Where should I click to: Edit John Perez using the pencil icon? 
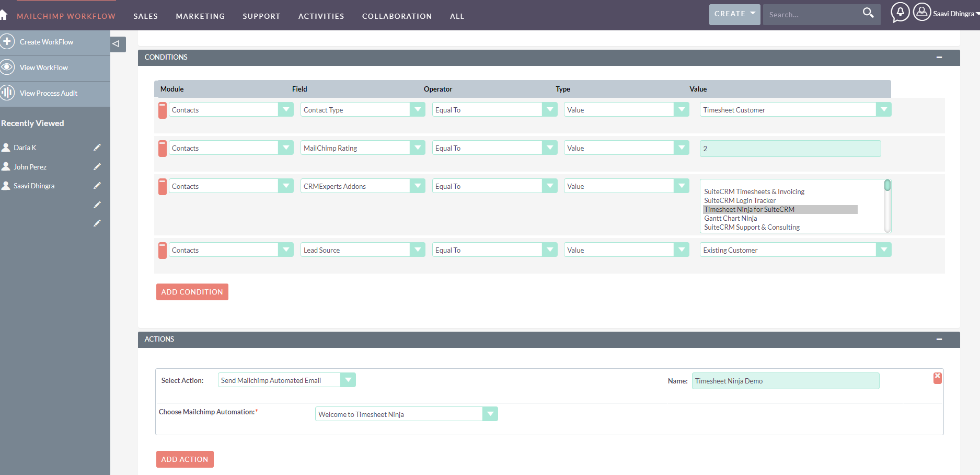click(x=97, y=167)
